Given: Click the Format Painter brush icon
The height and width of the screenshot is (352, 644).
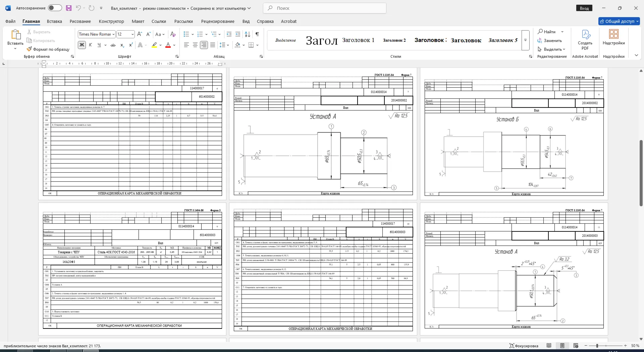Looking at the screenshot, I should [30, 49].
